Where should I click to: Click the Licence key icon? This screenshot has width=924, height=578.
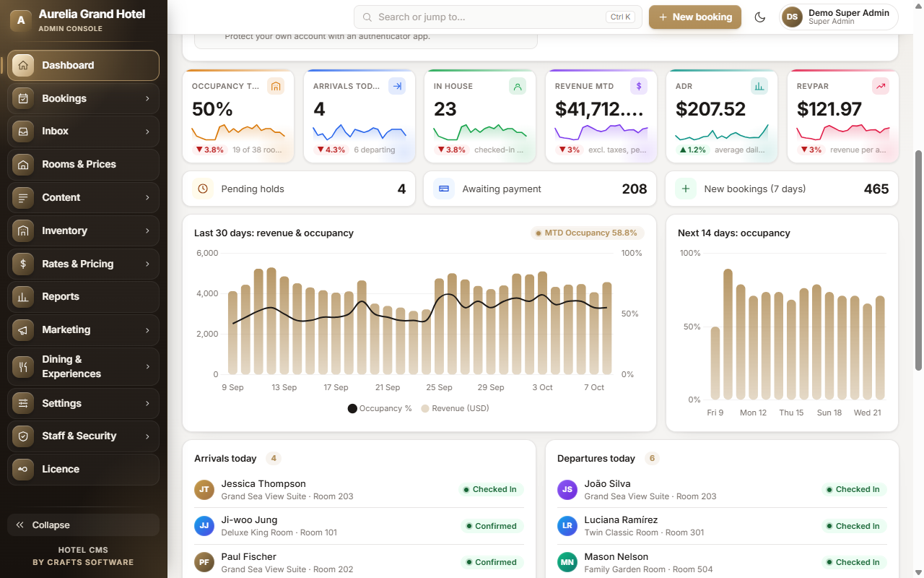23,469
